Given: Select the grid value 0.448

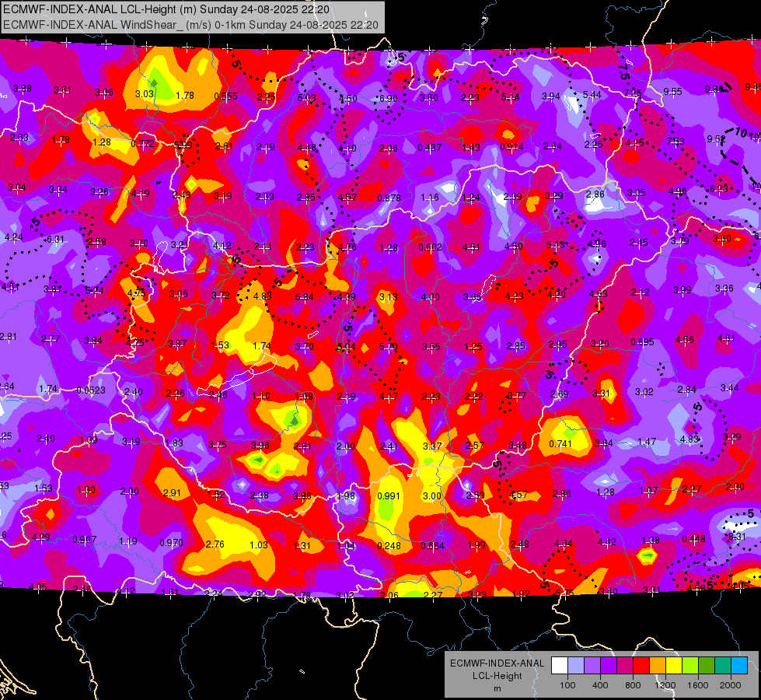Looking at the screenshot, I should coord(693,539).
